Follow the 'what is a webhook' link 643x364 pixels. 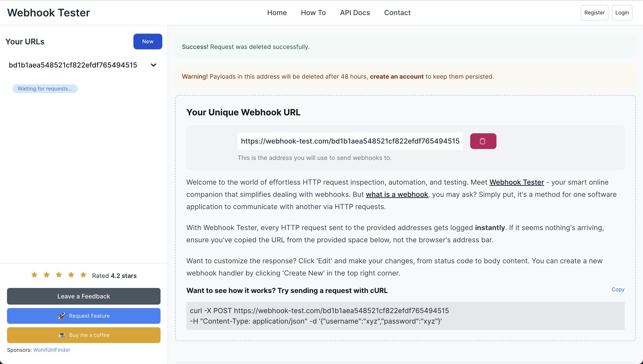(x=397, y=194)
